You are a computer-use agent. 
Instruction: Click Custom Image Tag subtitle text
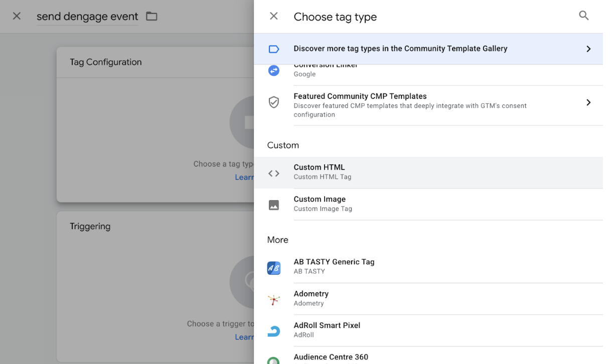point(323,209)
